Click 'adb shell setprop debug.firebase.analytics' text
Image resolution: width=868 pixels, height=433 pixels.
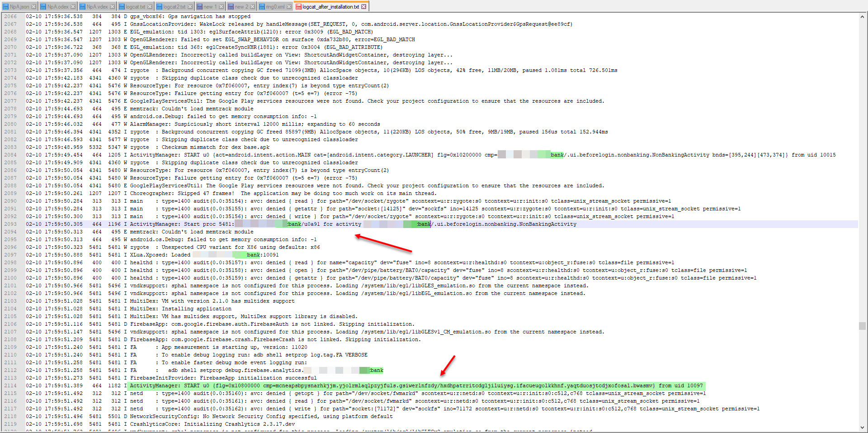pyautogui.click(x=235, y=370)
